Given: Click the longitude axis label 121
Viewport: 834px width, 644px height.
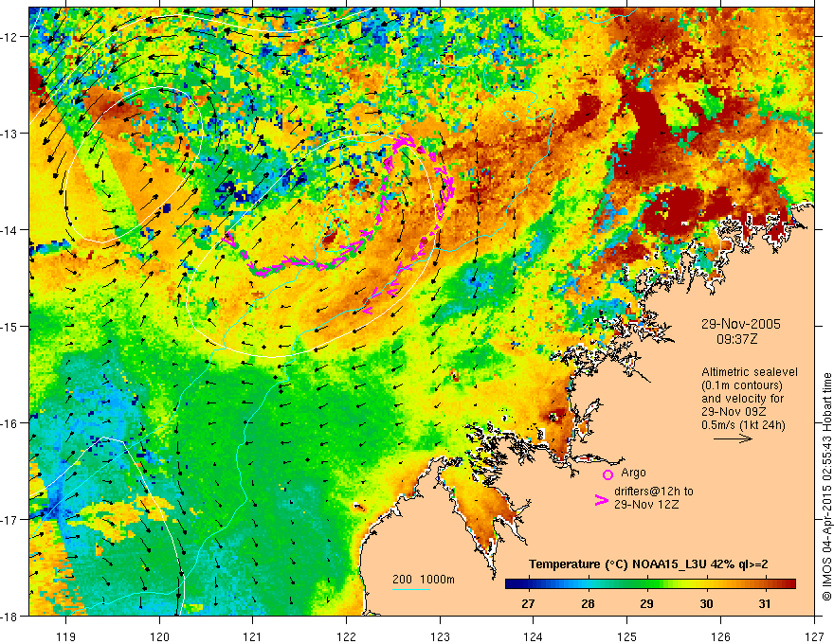Looking at the screenshot, I should coord(253,636).
